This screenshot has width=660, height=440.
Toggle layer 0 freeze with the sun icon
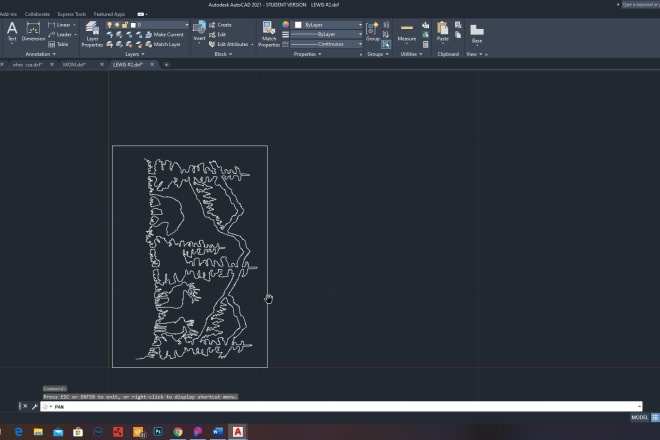pos(117,25)
